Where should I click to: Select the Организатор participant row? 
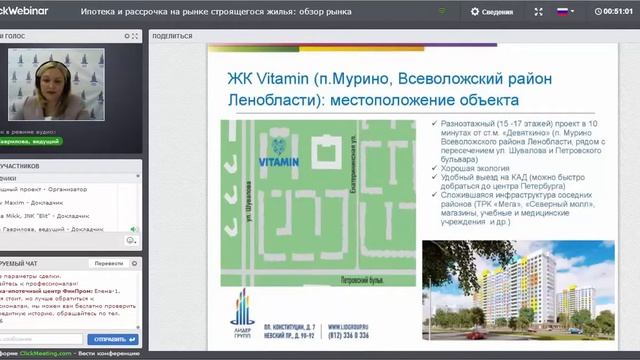[x=43, y=189]
